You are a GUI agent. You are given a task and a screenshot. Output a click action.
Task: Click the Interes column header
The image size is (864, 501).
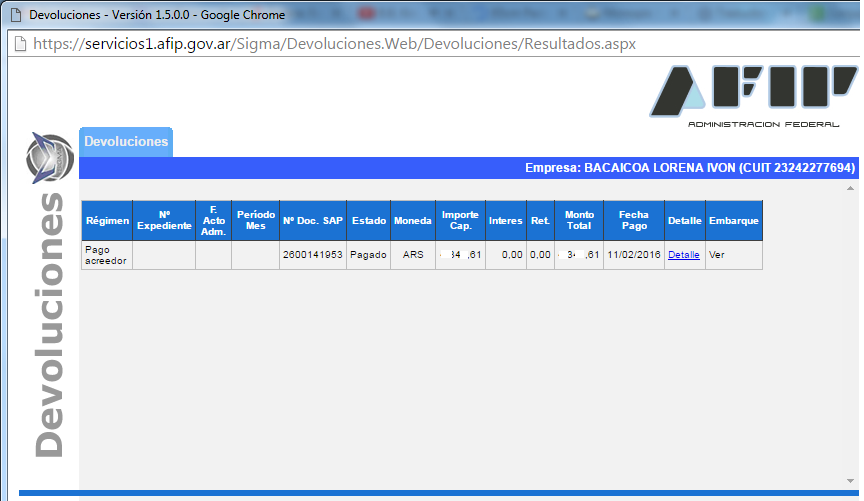[506, 220]
